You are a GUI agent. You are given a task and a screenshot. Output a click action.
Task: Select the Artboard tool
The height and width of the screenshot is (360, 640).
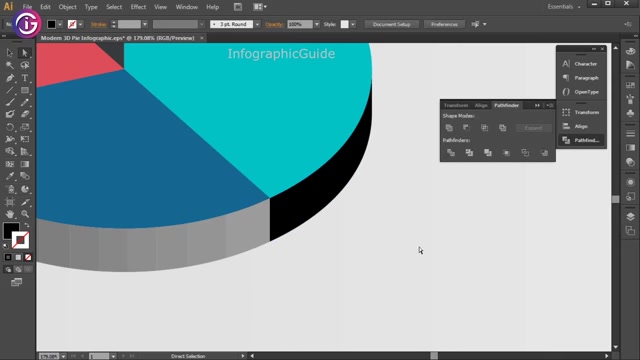point(9,202)
